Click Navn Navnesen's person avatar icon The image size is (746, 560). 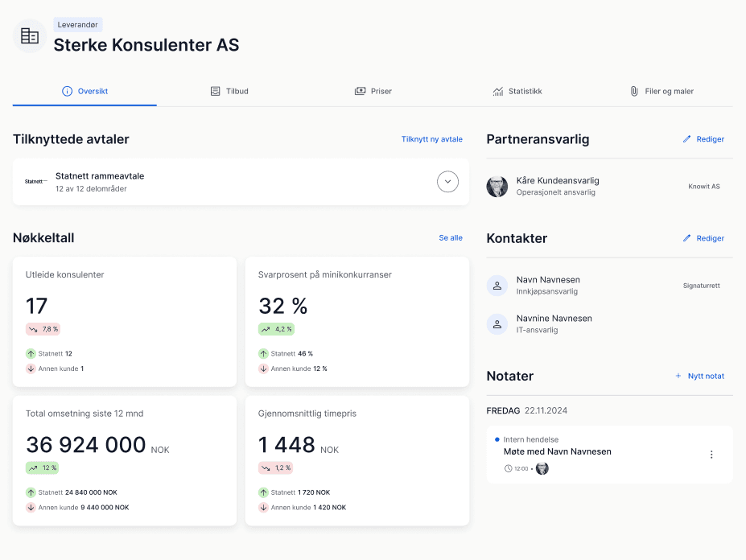(497, 286)
